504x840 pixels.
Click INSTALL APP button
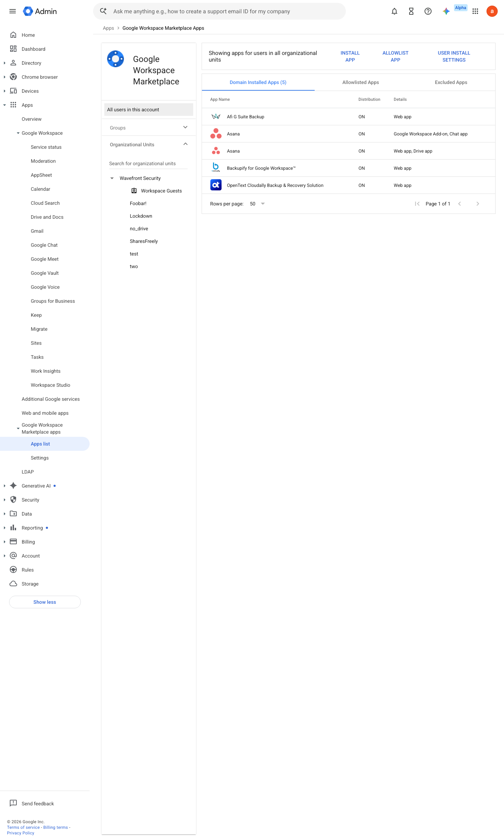click(x=350, y=56)
